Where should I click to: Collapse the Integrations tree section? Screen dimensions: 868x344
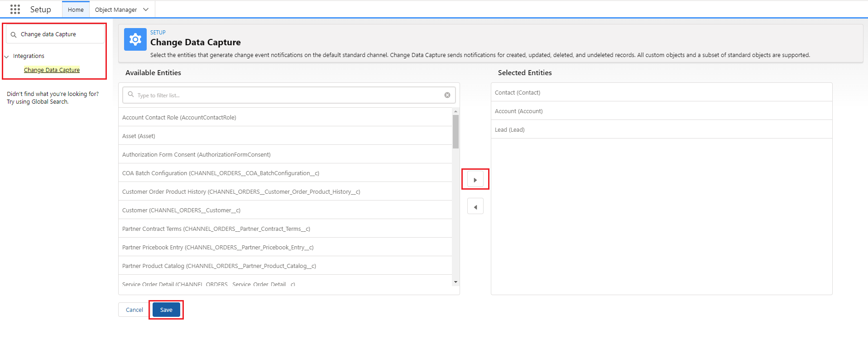7,57
